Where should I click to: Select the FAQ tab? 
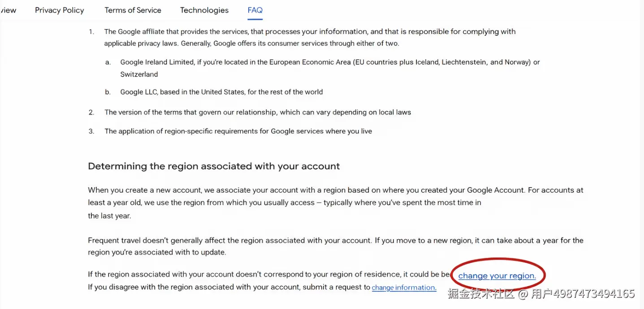coord(255,10)
